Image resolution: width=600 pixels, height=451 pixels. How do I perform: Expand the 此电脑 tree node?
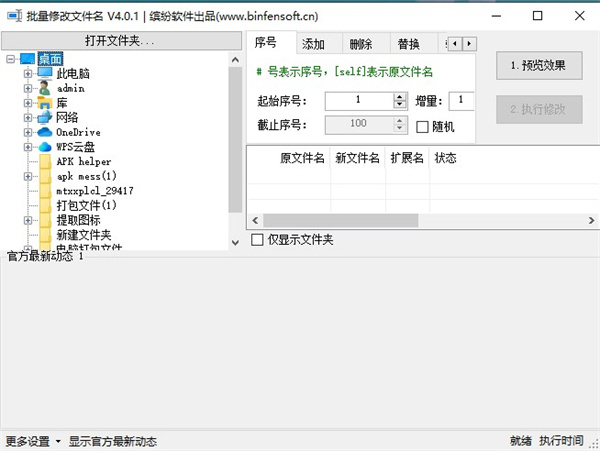[x=28, y=73]
